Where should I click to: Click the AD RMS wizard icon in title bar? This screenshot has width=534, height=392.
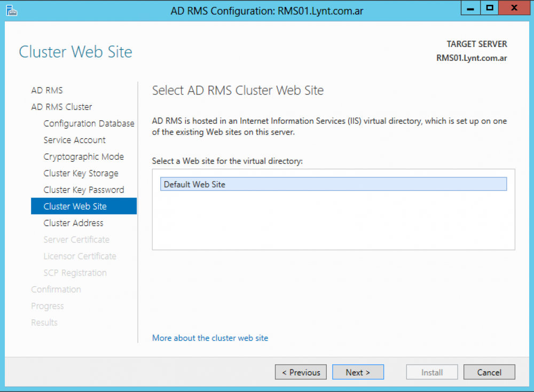click(x=11, y=10)
